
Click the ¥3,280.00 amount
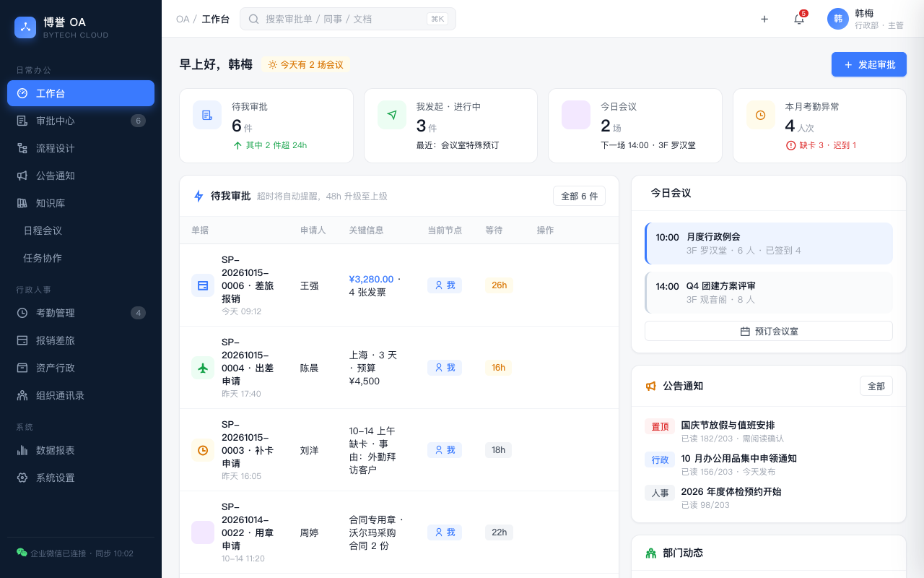[371, 279]
